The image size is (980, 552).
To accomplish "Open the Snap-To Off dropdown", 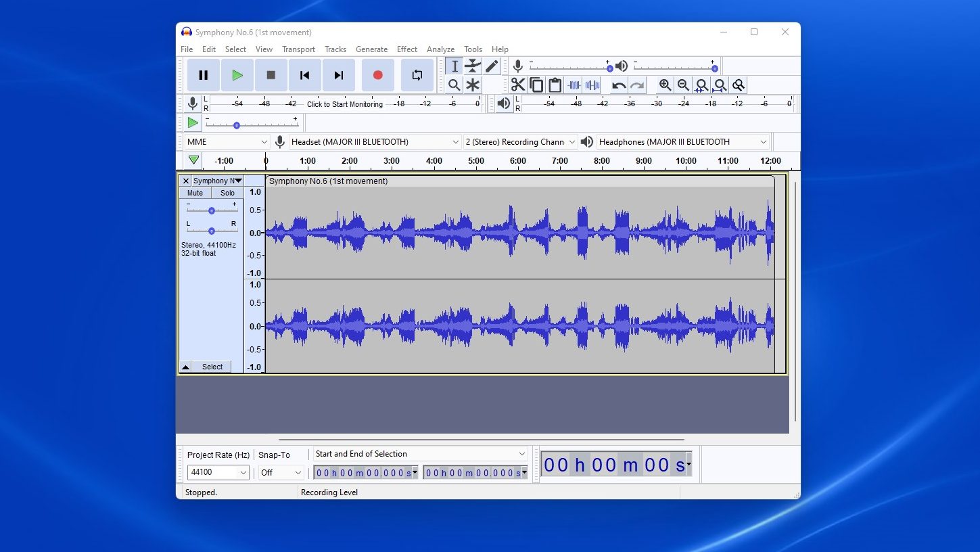I will coord(281,472).
